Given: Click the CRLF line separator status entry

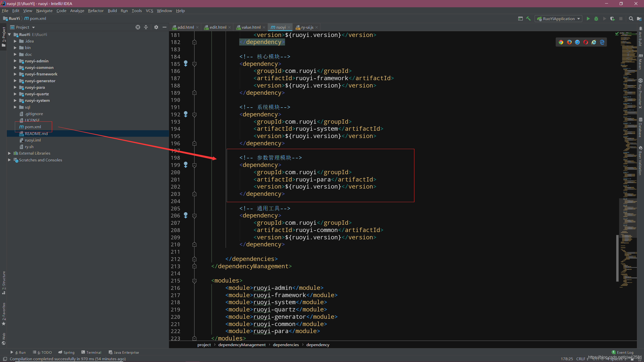Looking at the screenshot, I should (582, 359).
